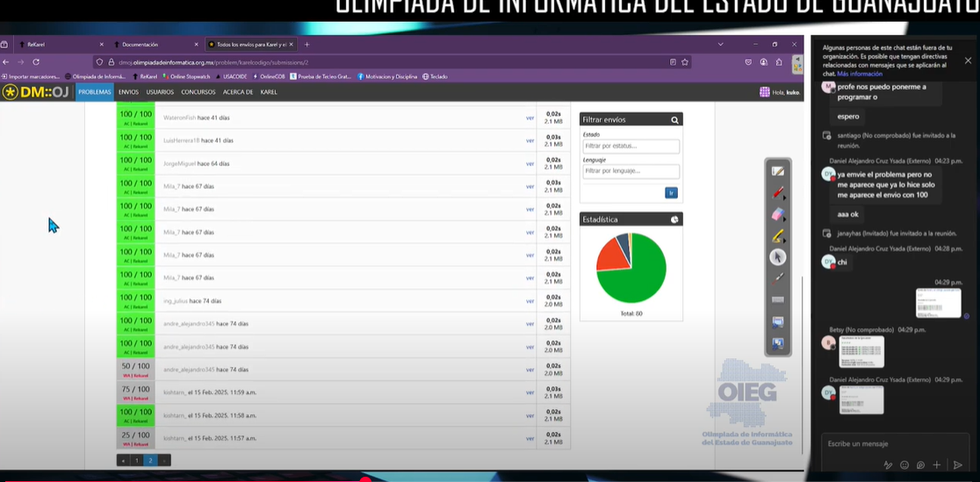Go to page 1 of submissions
The width and height of the screenshot is (980, 482).
click(137, 460)
